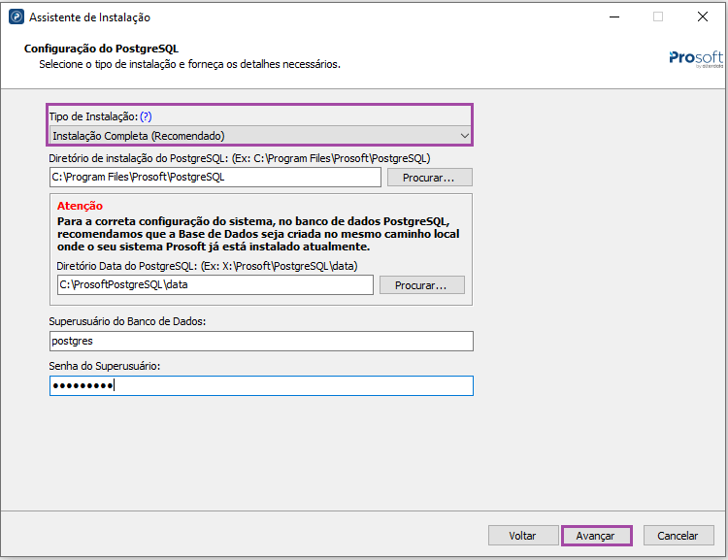Open the (?) help link for Tipo de Instalação
Viewport: 728px width, 560px height.
pyautogui.click(x=146, y=116)
